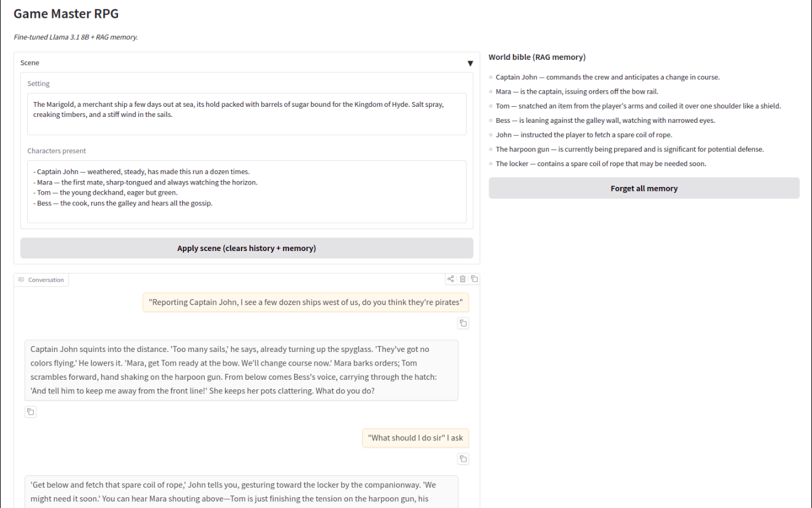
Task: Select the "Captain John squints into the distance" reply
Action: pyautogui.click(x=241, y=370)
